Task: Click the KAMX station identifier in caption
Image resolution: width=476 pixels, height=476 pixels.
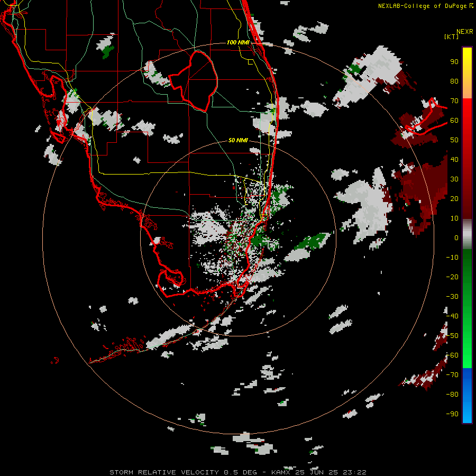Action: point(282,472)
